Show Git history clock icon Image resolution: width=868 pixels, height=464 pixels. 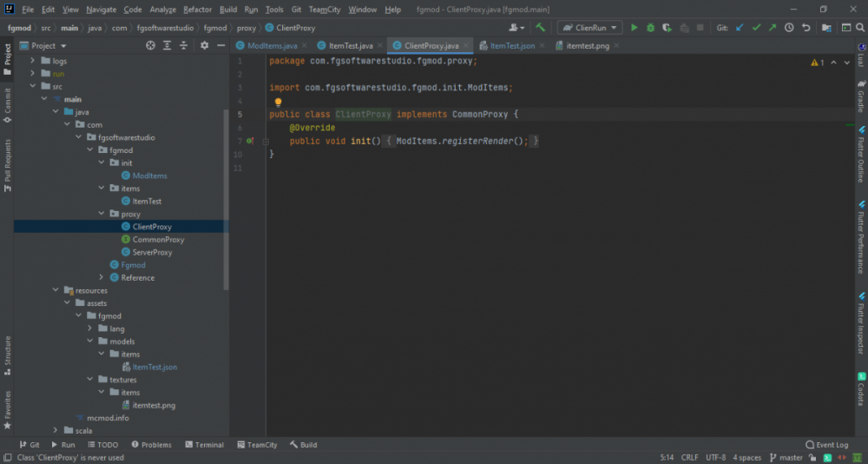789,28
